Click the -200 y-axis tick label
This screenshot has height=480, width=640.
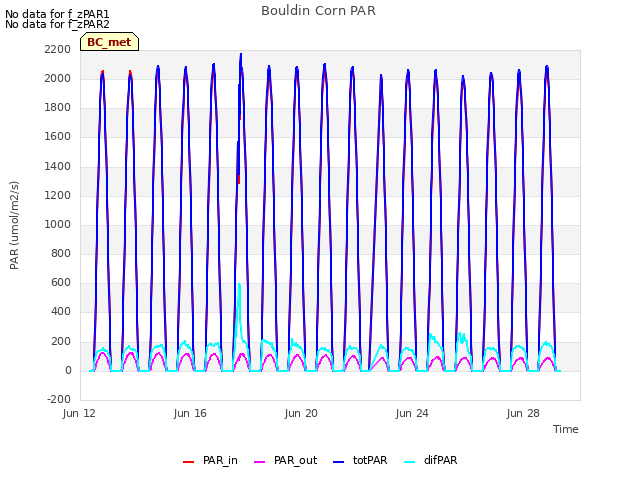tap(59, 399)
